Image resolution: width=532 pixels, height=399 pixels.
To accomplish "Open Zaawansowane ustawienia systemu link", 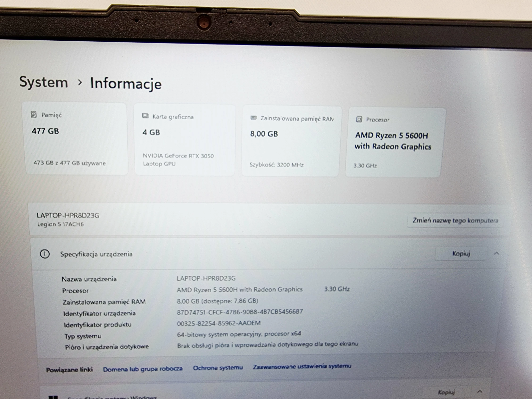I will click(x=302, y=367).
